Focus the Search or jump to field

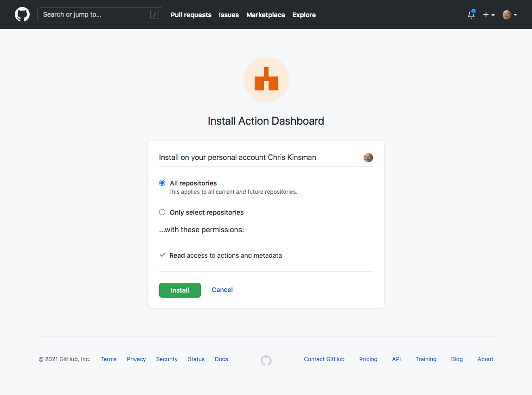(x=100, y=14)
